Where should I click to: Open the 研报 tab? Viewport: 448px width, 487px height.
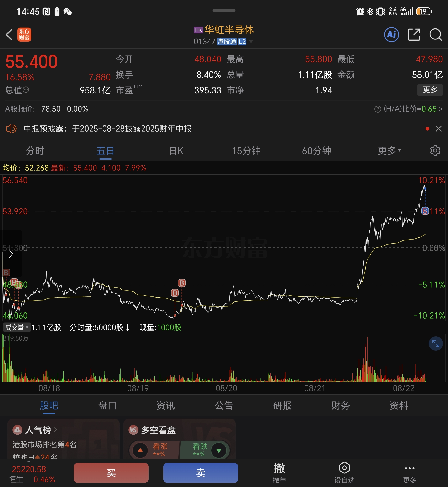point(282,405)
